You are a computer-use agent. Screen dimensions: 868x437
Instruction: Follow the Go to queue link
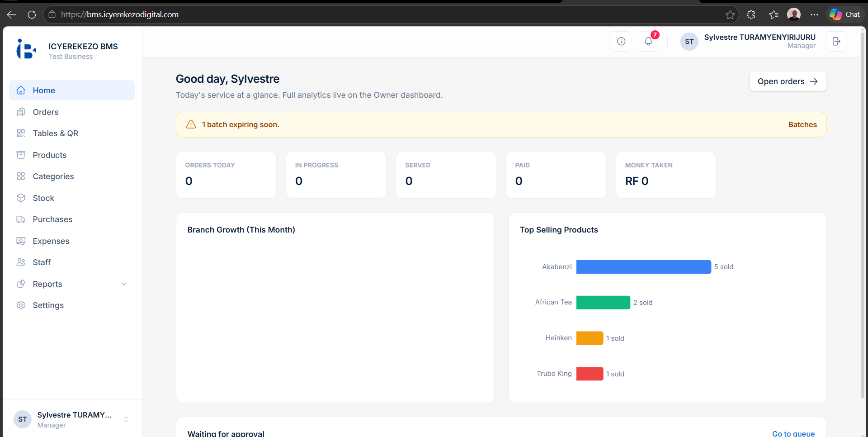pyautogui.click(x=793, y=433)
